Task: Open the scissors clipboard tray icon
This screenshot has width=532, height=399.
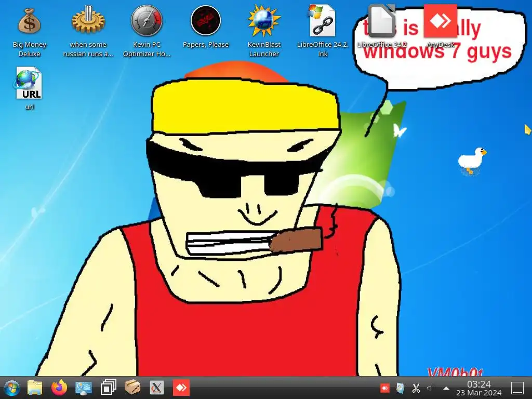Action: (x=416, y=388)
